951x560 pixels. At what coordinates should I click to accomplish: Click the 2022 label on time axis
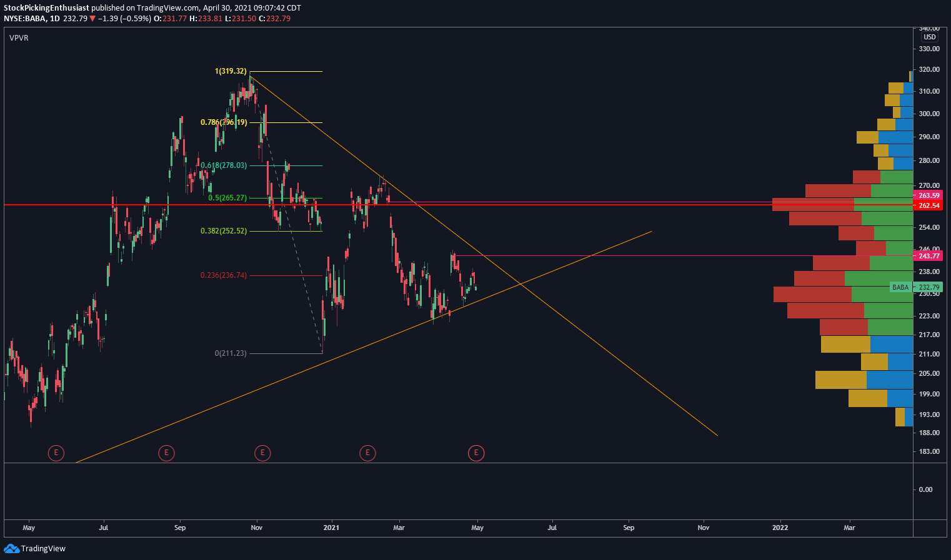click(x=780, y=528)
